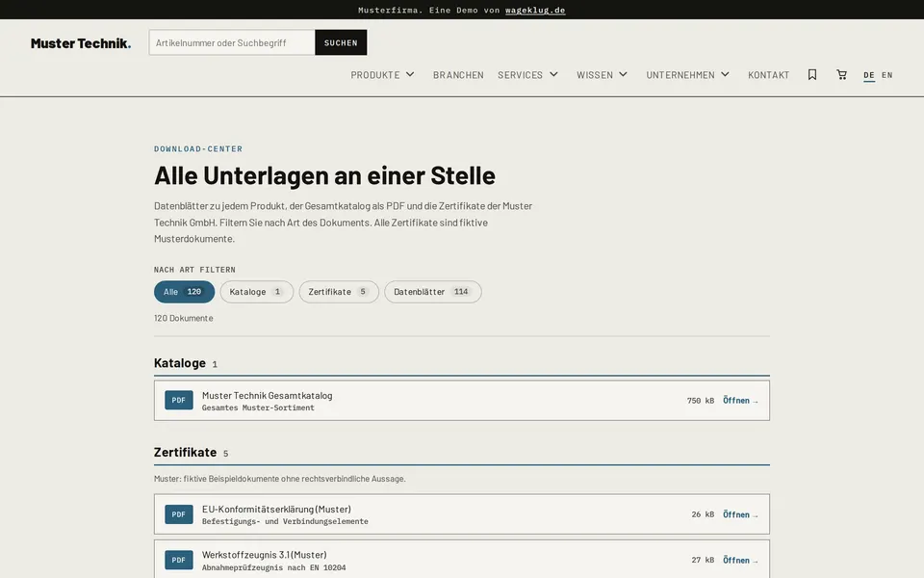This screenshot has width=924, height=578.
Task: Click the 27 kB file size
Action: click(x=703, y=560)
